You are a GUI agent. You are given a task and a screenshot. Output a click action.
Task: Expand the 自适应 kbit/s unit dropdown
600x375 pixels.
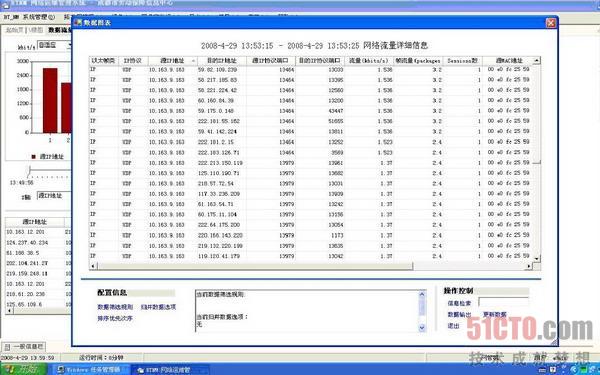tap(69, 45)
